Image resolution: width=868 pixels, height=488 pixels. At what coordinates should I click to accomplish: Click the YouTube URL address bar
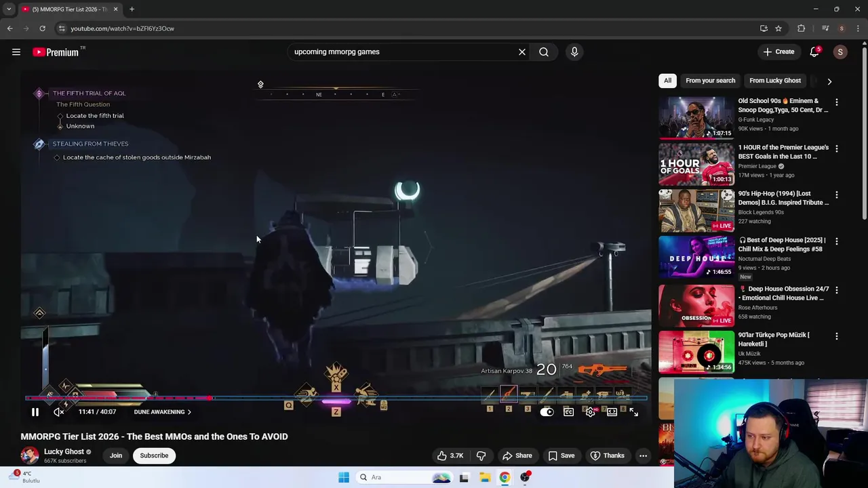pyautogui.click(x=407, y=28)
